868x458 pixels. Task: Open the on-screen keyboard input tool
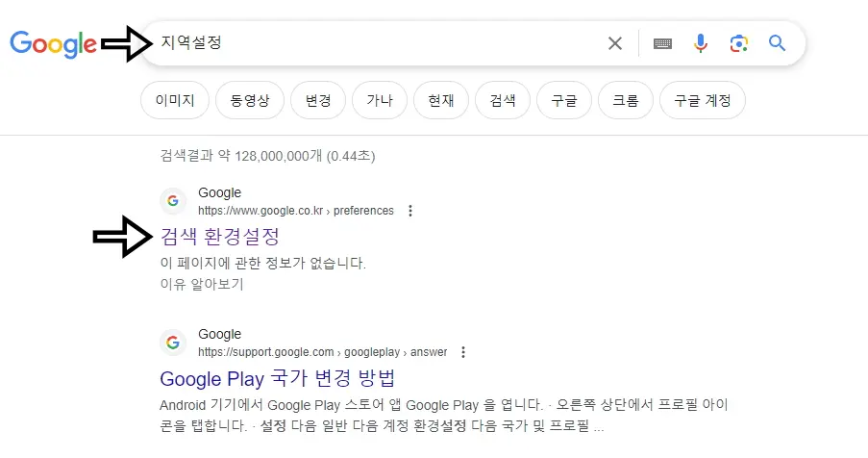click(662, 43)
